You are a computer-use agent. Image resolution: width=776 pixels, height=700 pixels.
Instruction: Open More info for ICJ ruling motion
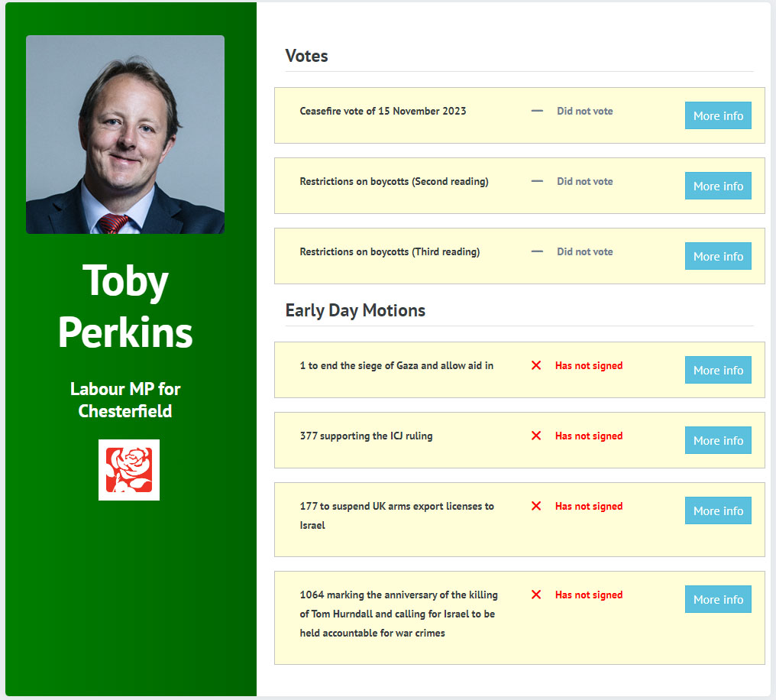coord(718,440)
